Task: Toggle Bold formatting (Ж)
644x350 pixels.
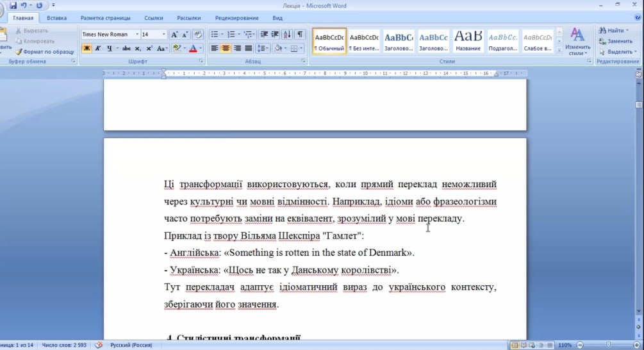Action: (x=87, y=49)
